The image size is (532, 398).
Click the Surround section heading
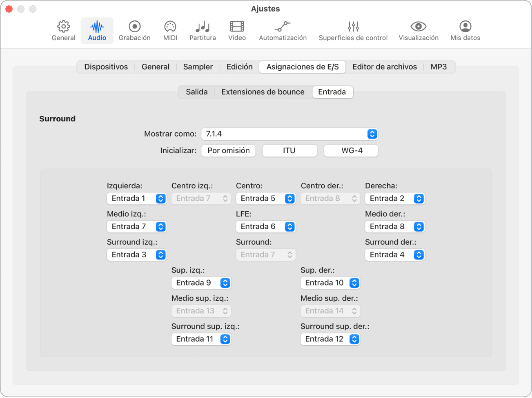58,119
